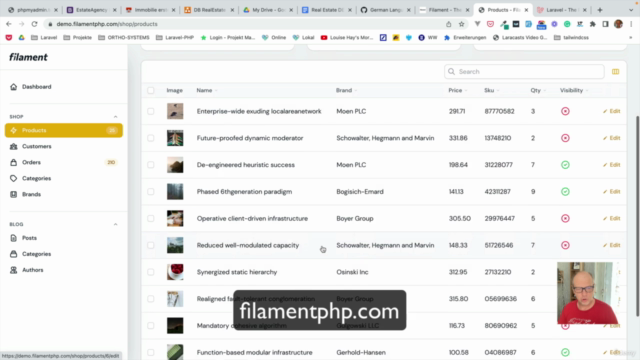
Task: Click the Brands icon in sidebar
Action: click(x=13, y=194)
